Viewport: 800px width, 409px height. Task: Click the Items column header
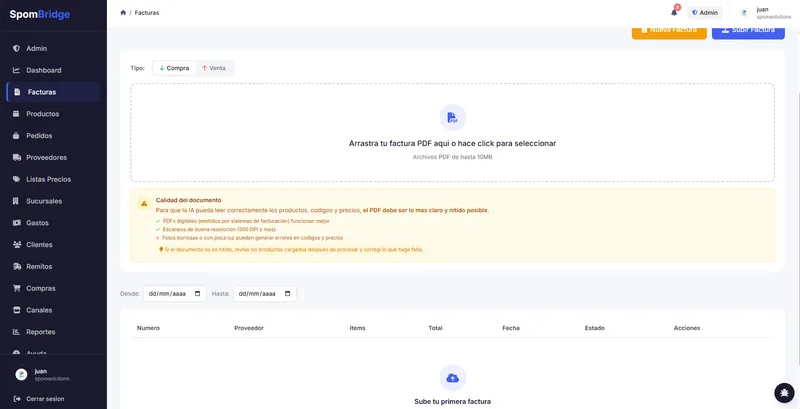click(x=357, y=328)
